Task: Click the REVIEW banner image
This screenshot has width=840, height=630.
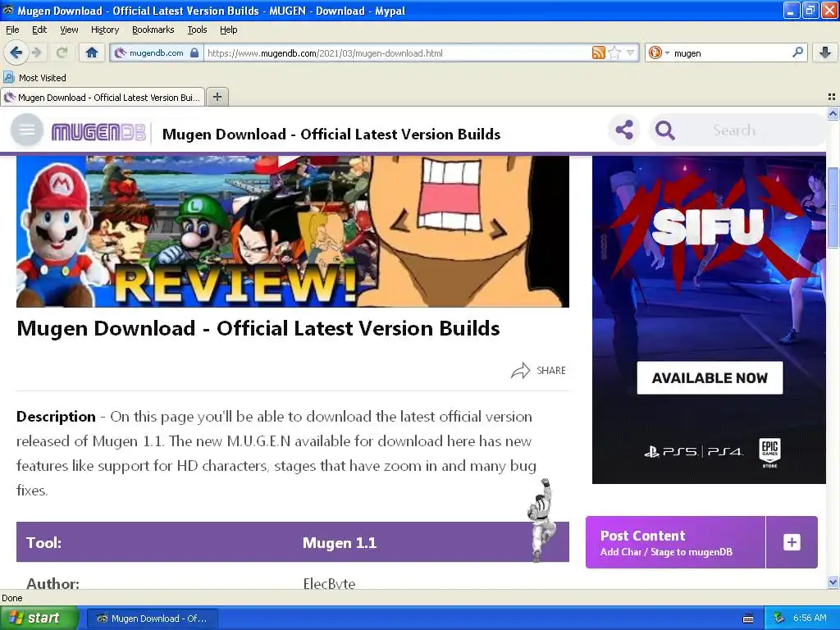Action: click(293, 231)
